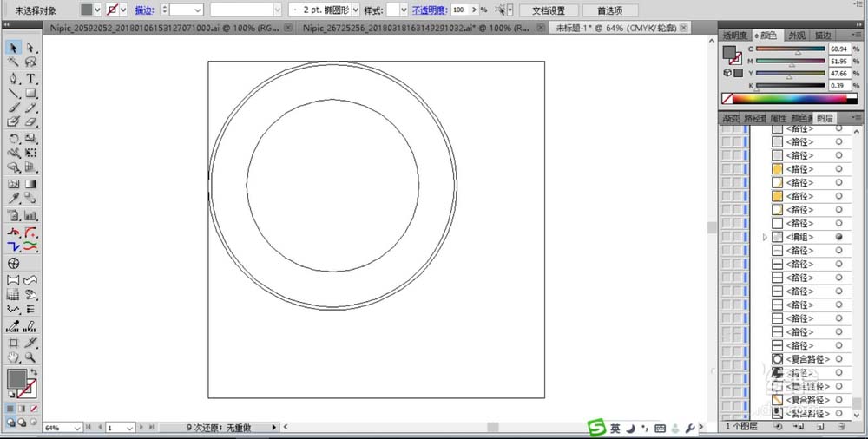Enable Draw Inside mode

(34, 423)
